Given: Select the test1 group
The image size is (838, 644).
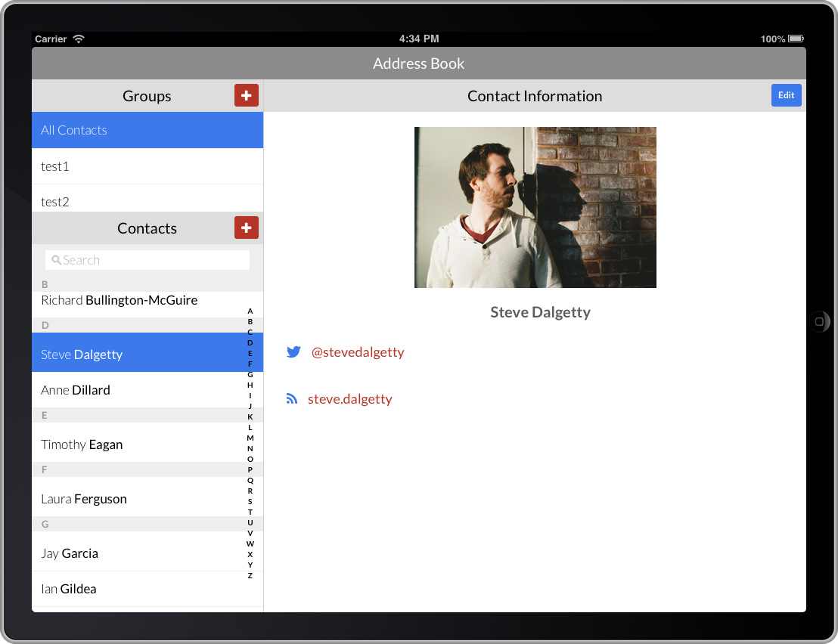Looking at the screenshot, I should point(147,166).
